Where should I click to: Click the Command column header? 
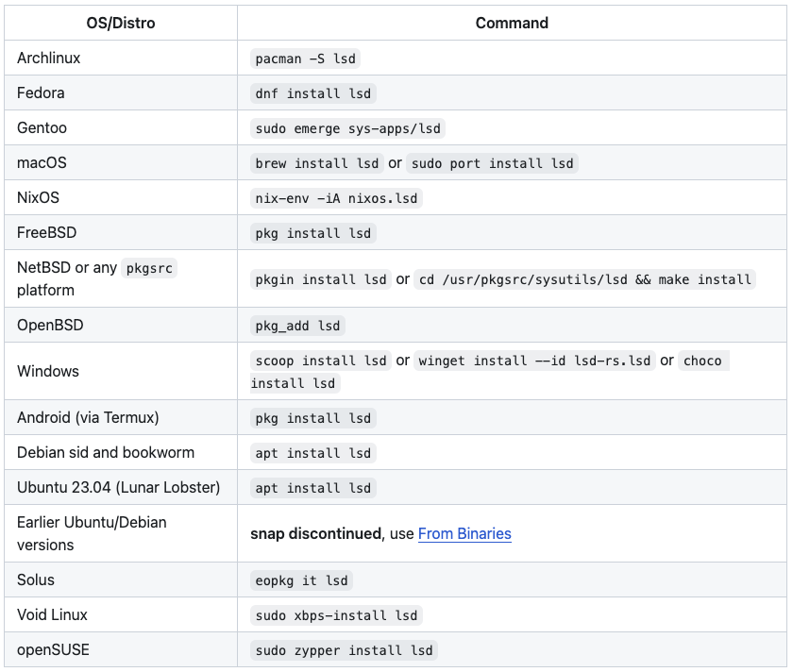(512, 24)
